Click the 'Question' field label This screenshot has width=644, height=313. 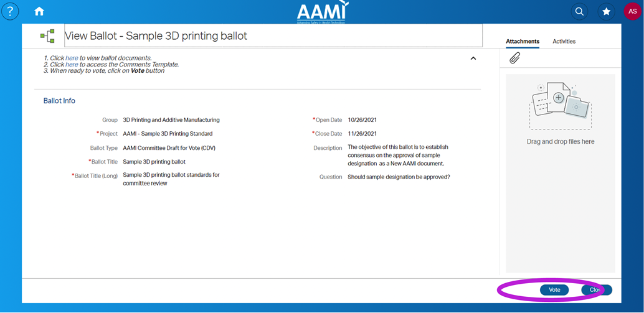331,177
